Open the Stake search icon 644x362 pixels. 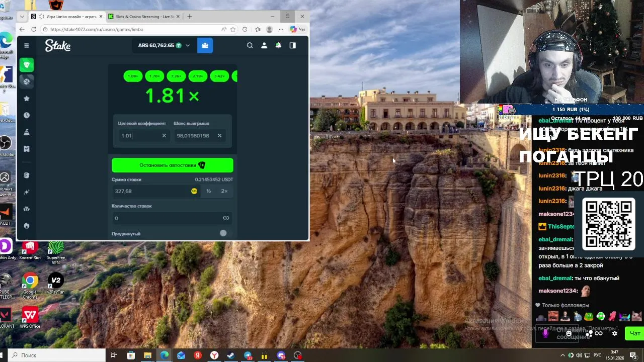[250, 45]
